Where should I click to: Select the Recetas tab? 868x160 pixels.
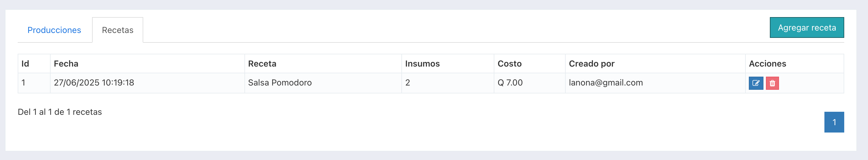point(118,30)
